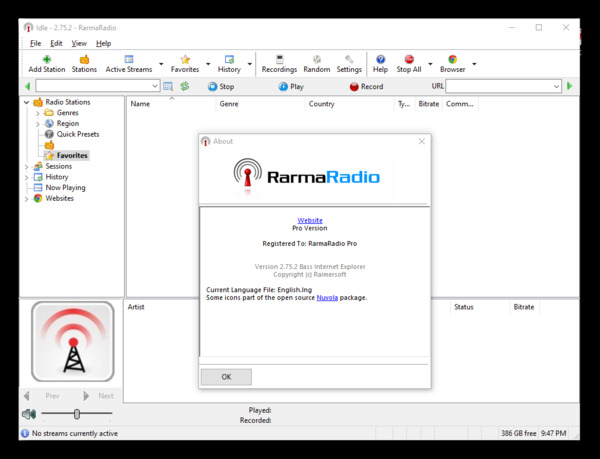Click the "Registered To: RarmaRadio Pro" text
This screenshot has width=600, height=459.
tap(310, 243)
